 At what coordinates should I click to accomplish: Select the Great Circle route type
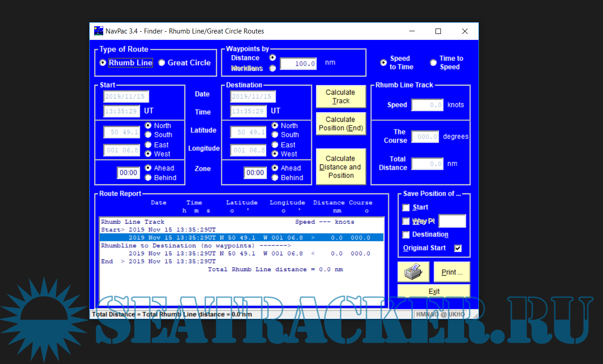click(162, 63)
